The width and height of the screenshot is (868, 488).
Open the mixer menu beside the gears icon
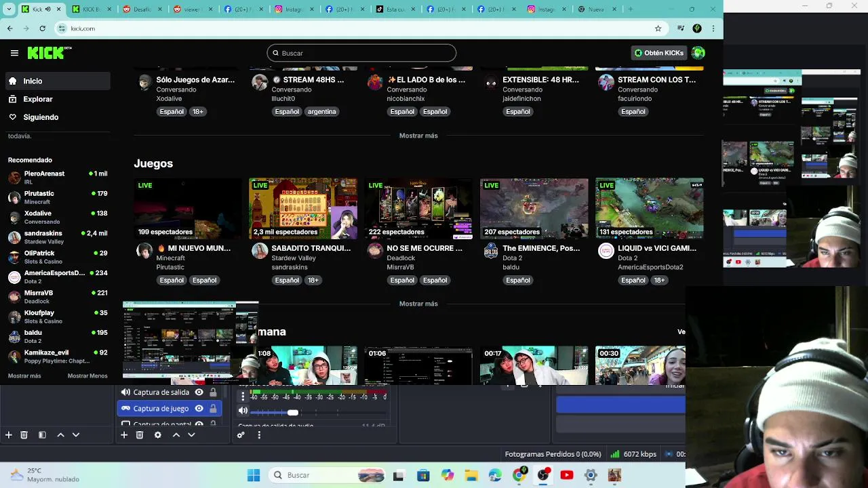click(x=259, y=435)
